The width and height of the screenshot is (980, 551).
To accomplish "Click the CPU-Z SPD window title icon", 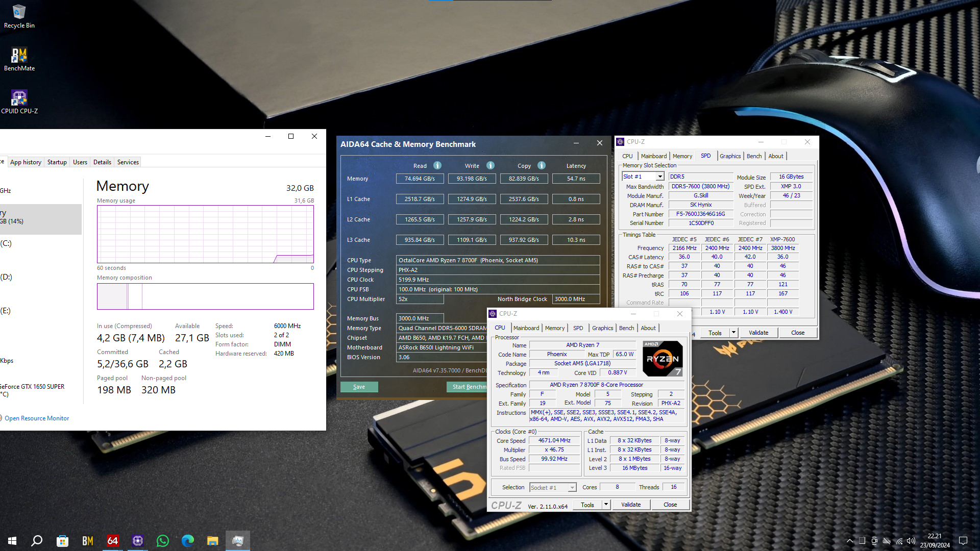I will (x=620, y=142).
